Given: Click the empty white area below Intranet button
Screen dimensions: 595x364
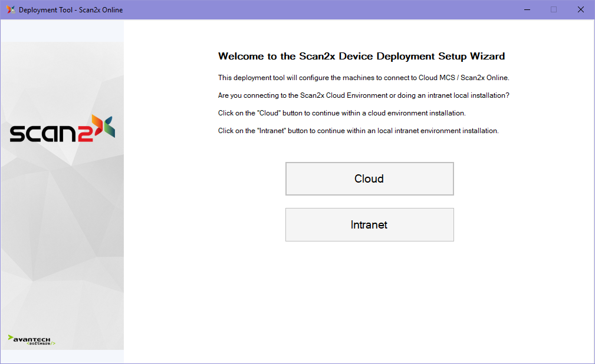Looking at the screenshot, I should coord(369,300).
